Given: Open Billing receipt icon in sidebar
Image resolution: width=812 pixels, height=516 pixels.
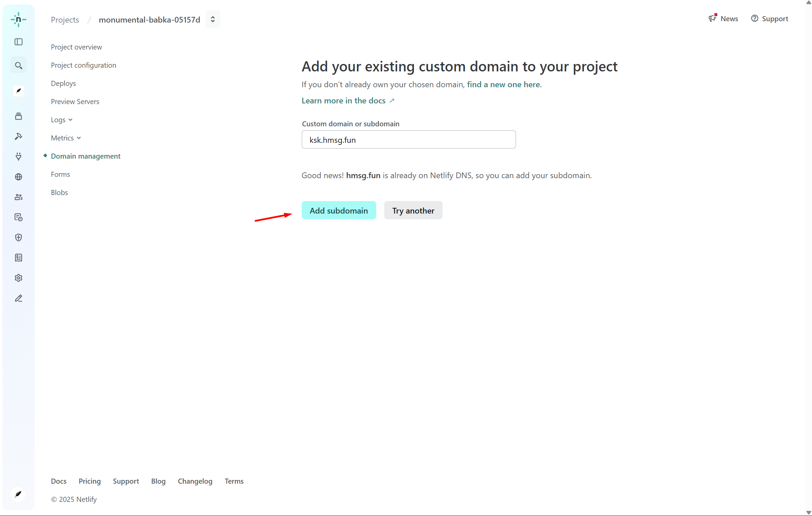Looking at the screenshot, I should (19, 258).
